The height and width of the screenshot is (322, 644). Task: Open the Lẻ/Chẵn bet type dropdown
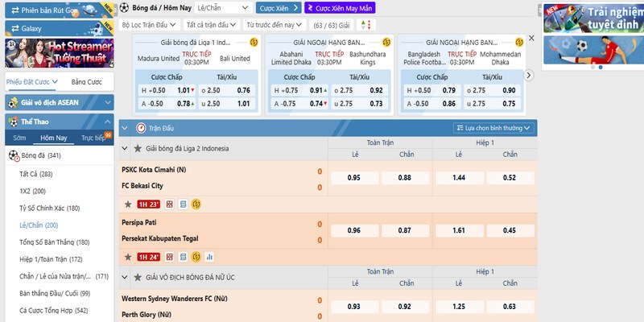coord(224,7)
